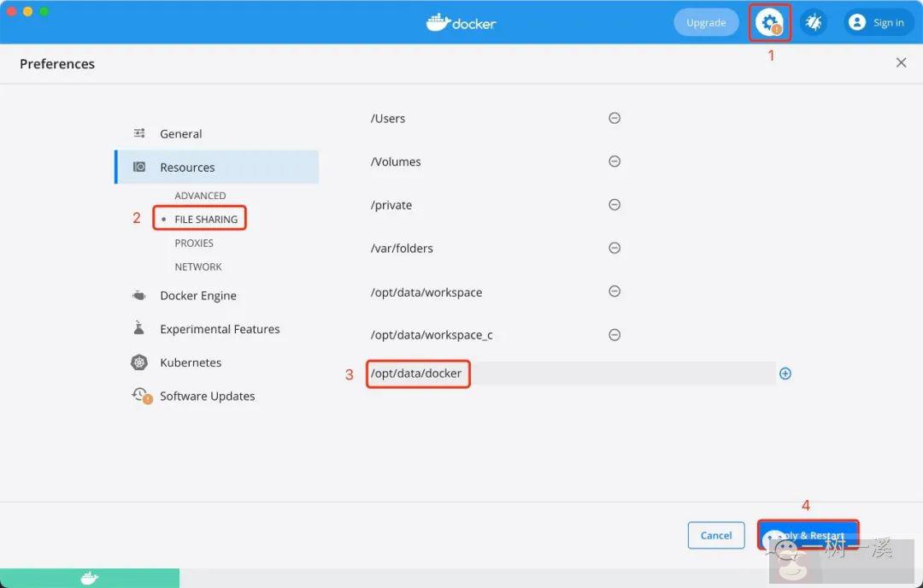Click the /opt/data/docker path input field

[418, 373]
